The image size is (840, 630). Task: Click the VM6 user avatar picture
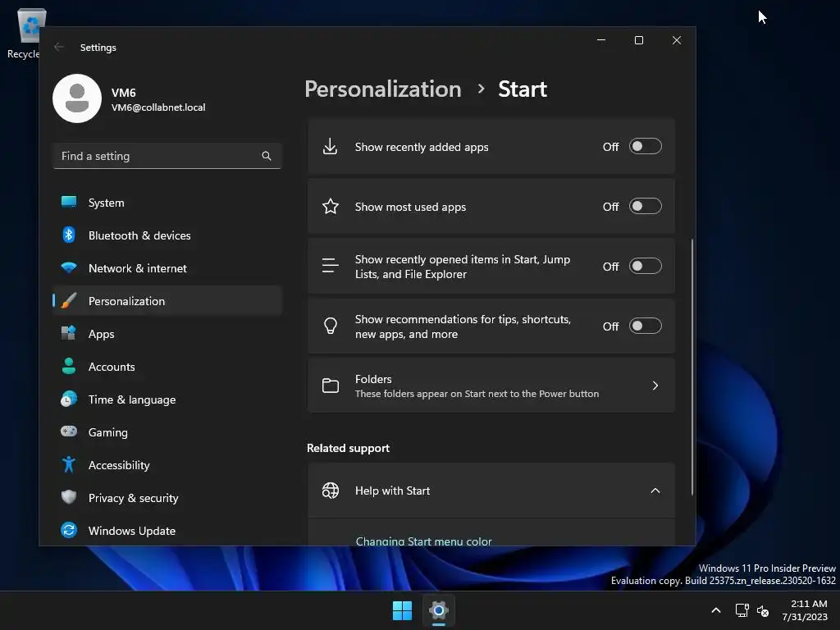pos(77,98)
